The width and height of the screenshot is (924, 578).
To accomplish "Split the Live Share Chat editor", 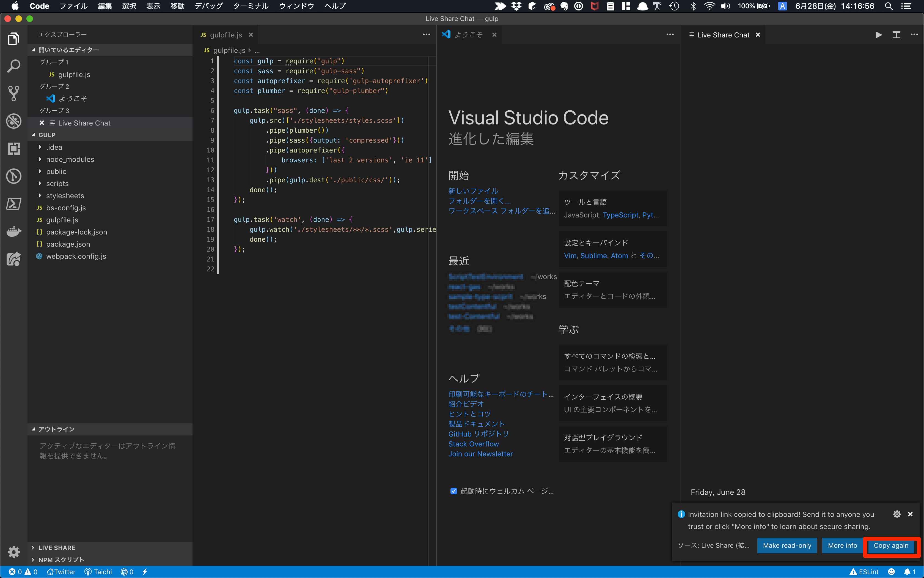I will [x=897, y=35].
